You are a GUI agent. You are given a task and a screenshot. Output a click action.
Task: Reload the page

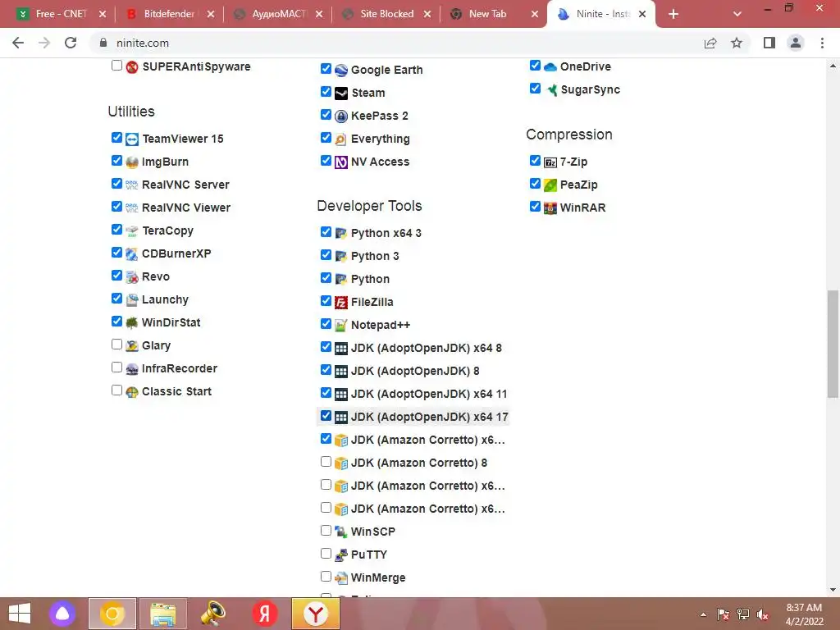(71, 43)
